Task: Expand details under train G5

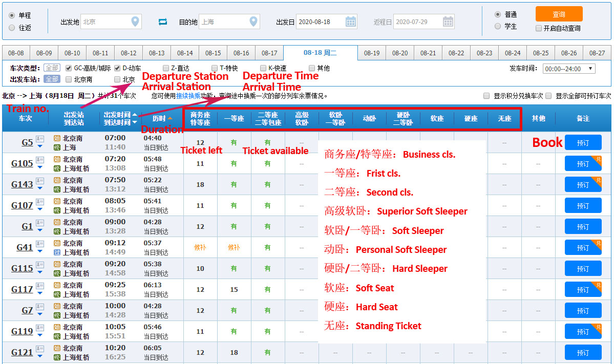Action: coord(40,145)
